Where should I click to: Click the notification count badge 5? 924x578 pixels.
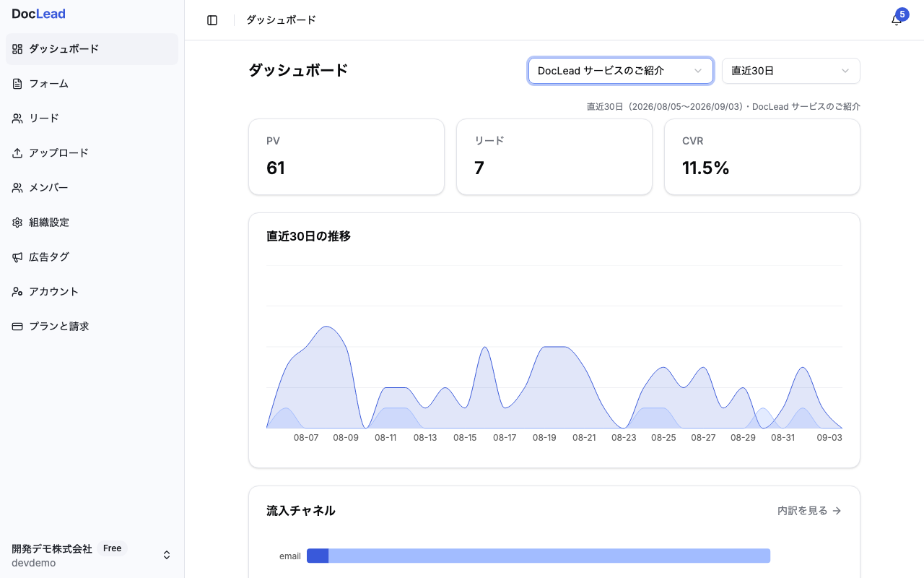click(902, 14)
